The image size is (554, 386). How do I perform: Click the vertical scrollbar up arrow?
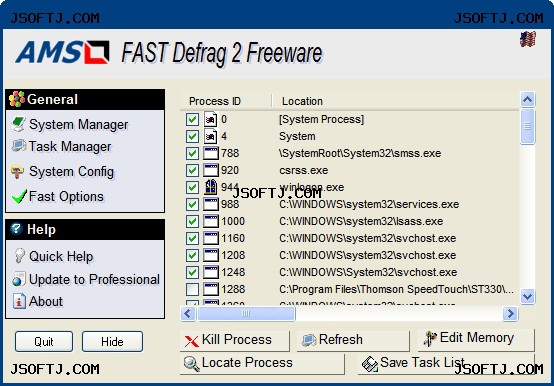point(528,100)
